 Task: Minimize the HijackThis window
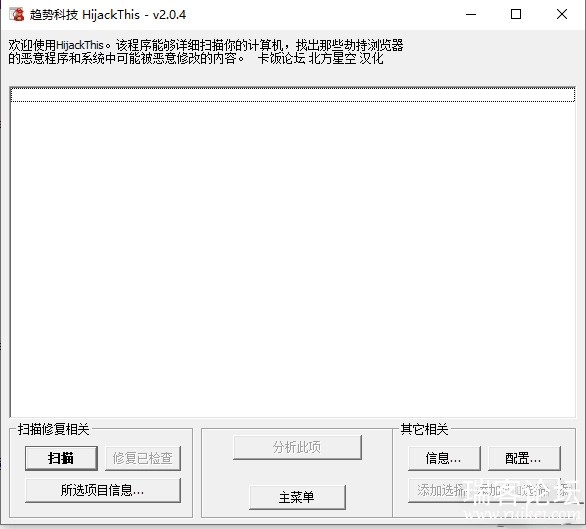[x=471, y=15]
